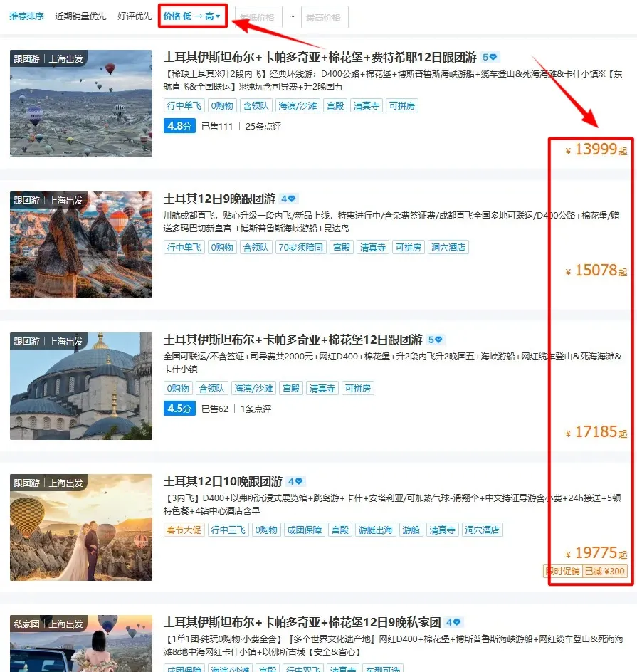Click the diamond rating icon on the third tour
This screenshot has height=672, width=637.
[436, 340]
